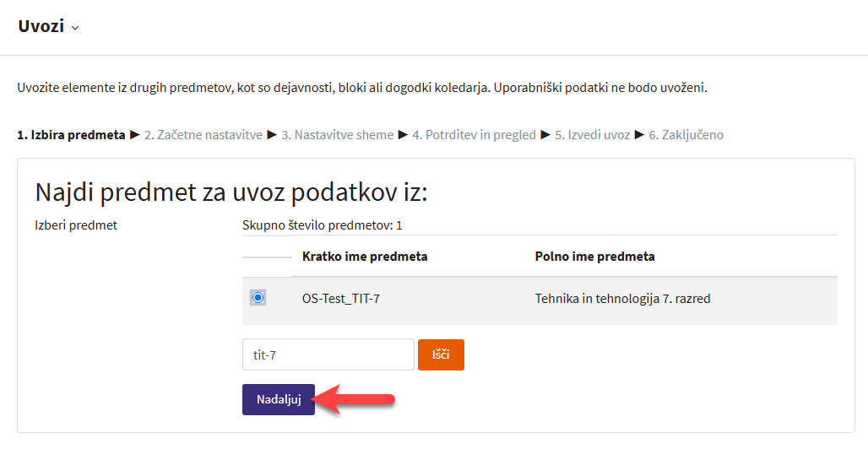The height and width of the screenshot is (449, 868).
Task: Open step 2. Začetne nastavitve
Action: 203,135
